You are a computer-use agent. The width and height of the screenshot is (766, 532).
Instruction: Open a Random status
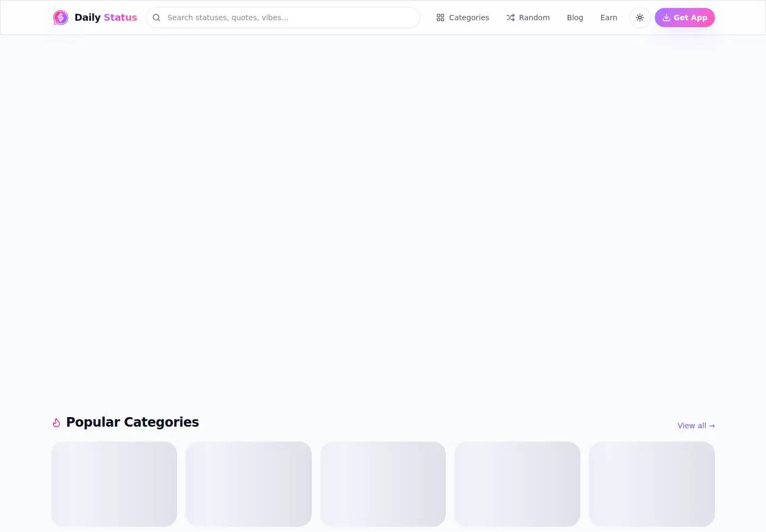(x=528, y=18)
